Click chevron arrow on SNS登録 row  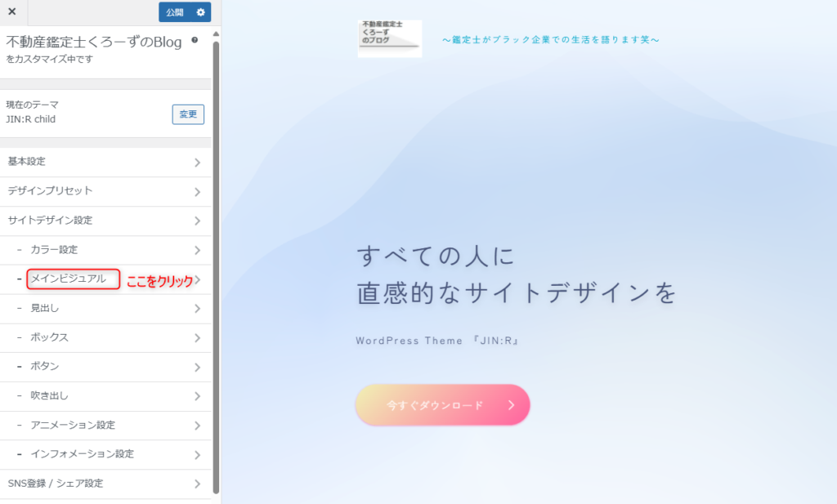pyautogui.click(x=198, y=484)
